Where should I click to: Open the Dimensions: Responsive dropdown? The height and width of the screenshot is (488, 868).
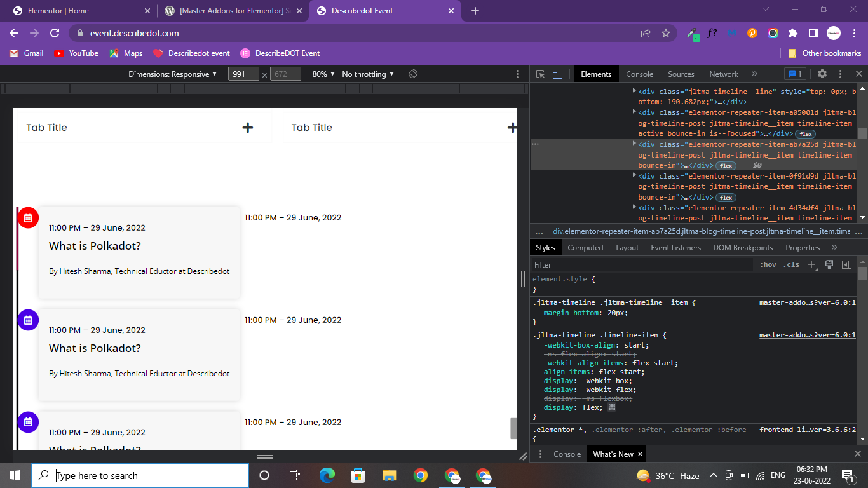coord(173,74)
